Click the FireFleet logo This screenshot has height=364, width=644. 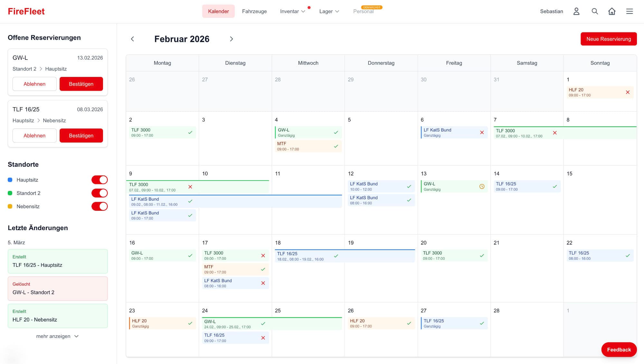pyautogui.click(x=26, y=11)
